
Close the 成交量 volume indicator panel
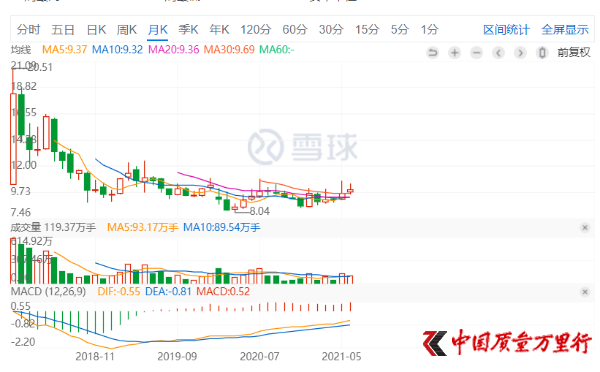[x=585, y=228]
